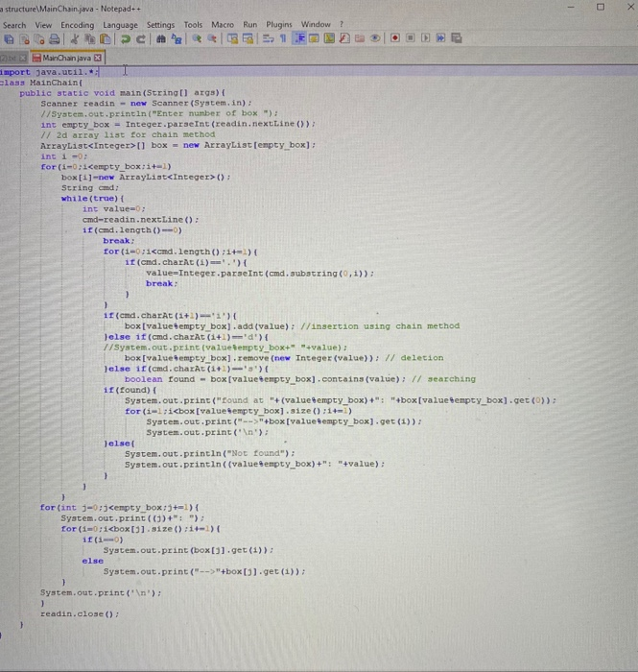This screenshot has width=638, height=672.
Task: Click the 'System.out.println("Not found");' line
Action: point(210,453)
